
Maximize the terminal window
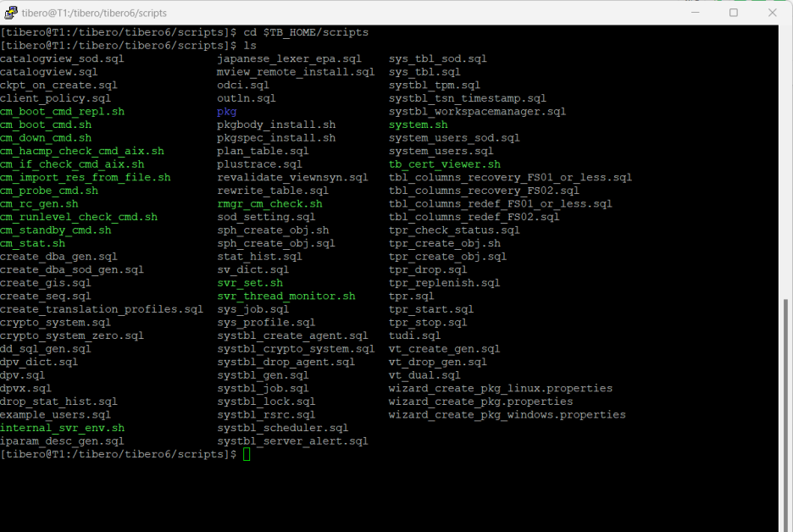[x=734, y=13]
